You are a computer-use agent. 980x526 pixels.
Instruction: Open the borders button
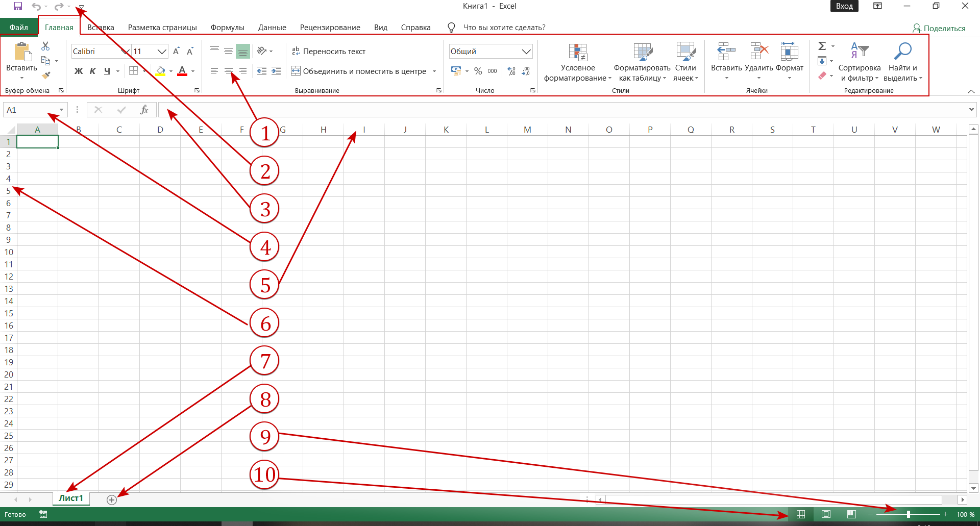[x=134, y=71]
